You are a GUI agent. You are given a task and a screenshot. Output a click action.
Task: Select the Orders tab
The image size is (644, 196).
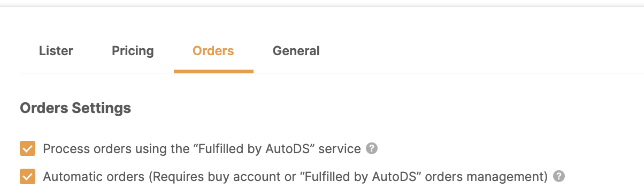coord(213,51)
